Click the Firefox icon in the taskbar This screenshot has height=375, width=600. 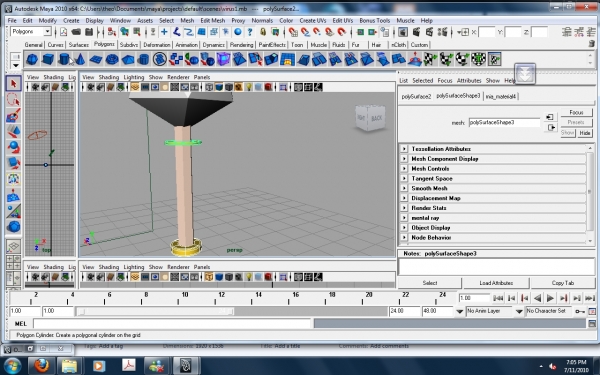41,366
